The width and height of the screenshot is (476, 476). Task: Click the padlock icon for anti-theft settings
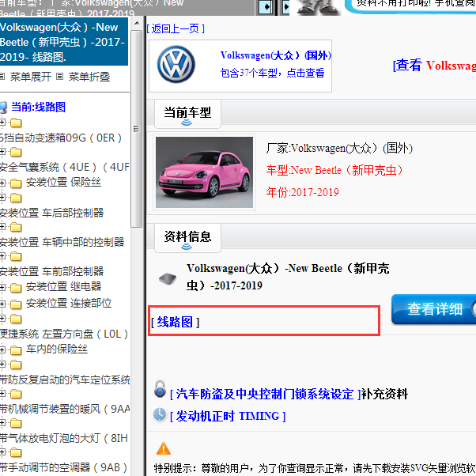[160, 389]
